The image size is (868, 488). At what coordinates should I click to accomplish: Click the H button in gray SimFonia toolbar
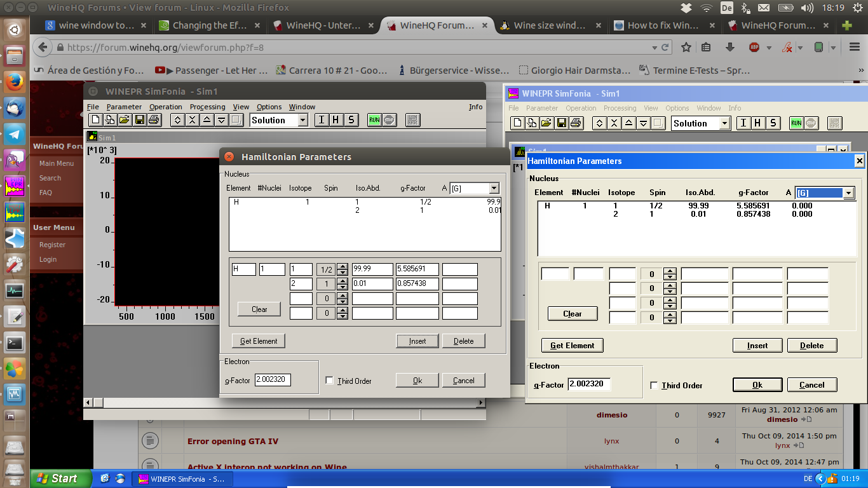336,120
